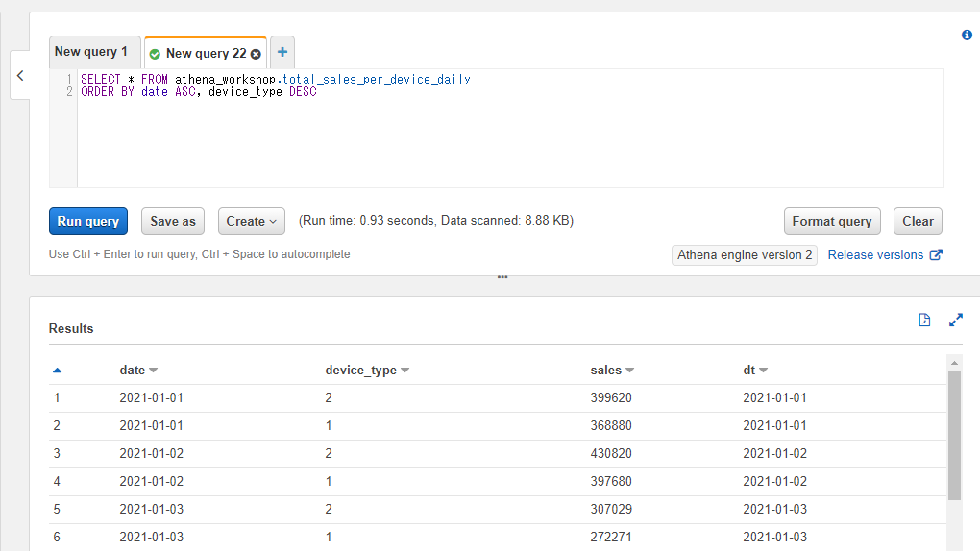Select sales value 397680
This screenshot has width=980, height=551.
611,481
